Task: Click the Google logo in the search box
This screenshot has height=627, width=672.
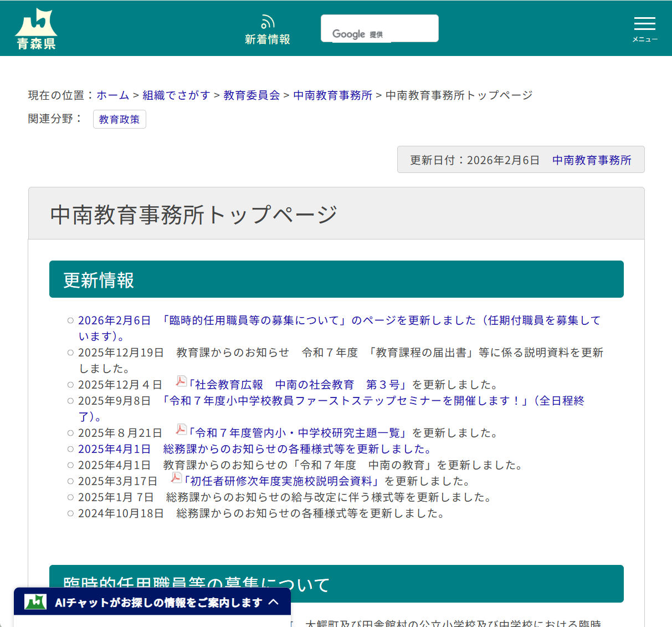Action: pos(349,34)
